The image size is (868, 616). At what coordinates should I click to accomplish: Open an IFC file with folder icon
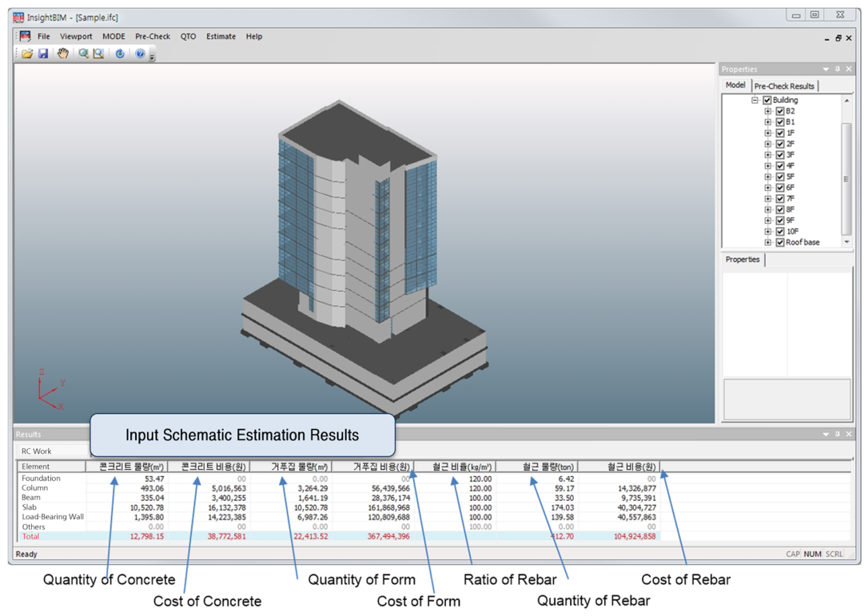click(27, 54)
